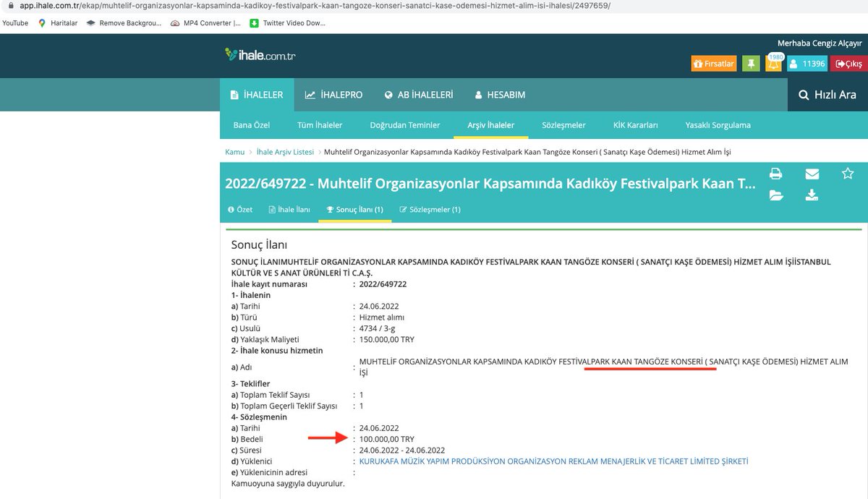Screen dimensions: 868x499
Task: Select Arşiv İhaleler submenu
Action: tap(491, 125)
